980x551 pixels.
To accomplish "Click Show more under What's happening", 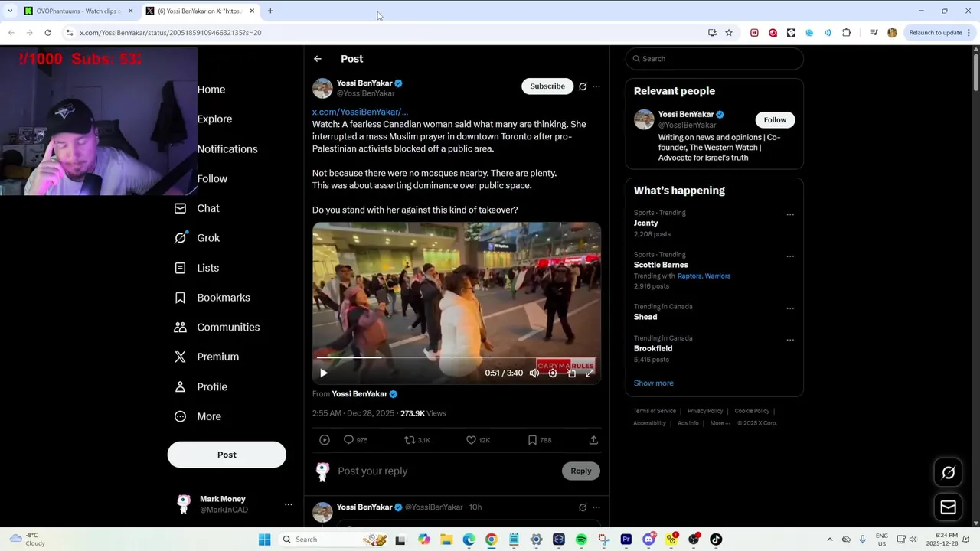I will pyautogui.click(x=653, y=383).
